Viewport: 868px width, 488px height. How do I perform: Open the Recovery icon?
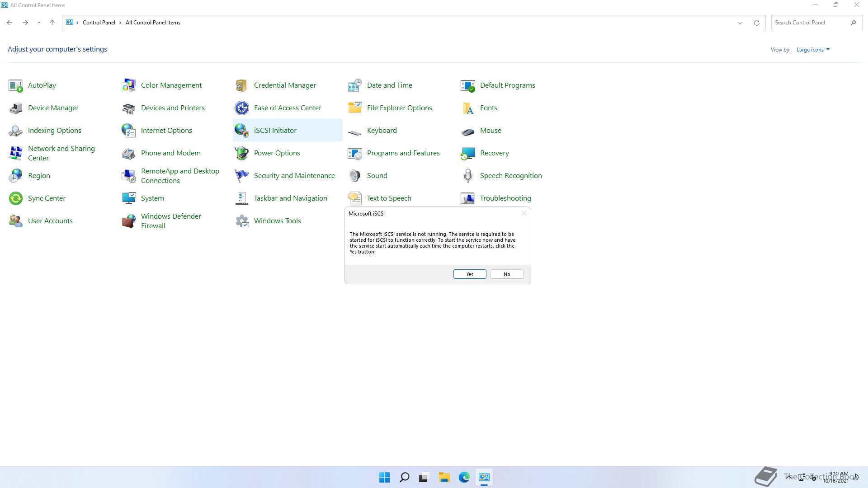click(x=467, y=153)
